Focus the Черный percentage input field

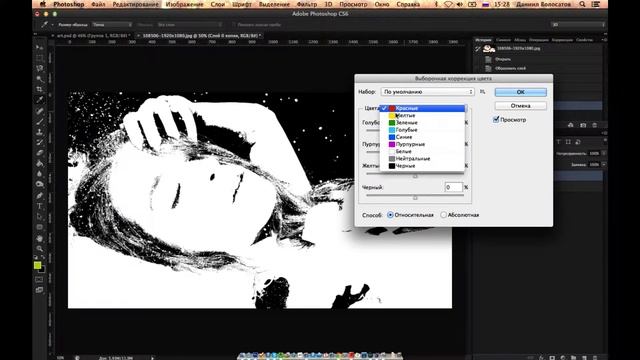[x=453, y=187]
